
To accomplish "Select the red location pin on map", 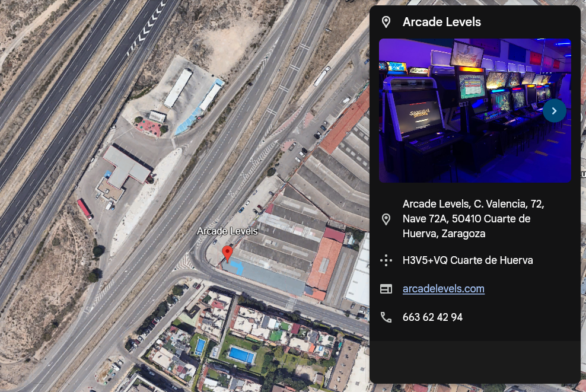I will tap(227, 254).
